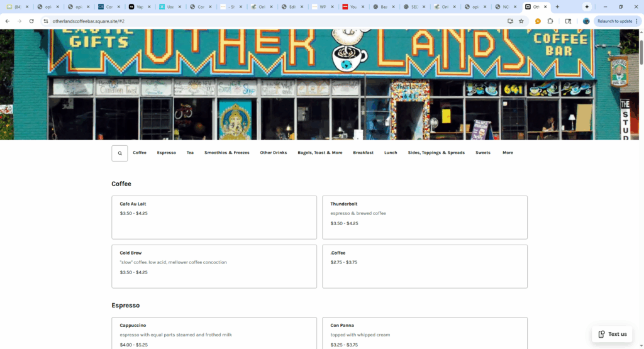View site information icon in address bar

45,21
